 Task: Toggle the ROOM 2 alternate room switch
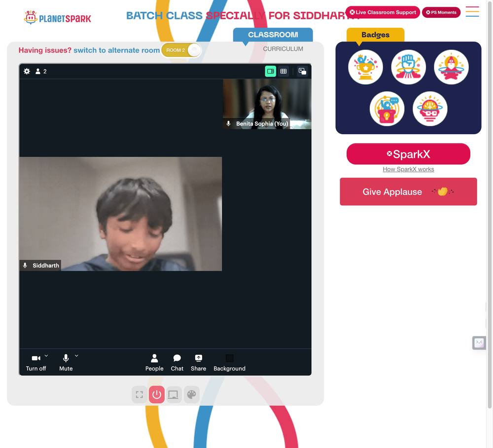point(181,50)
